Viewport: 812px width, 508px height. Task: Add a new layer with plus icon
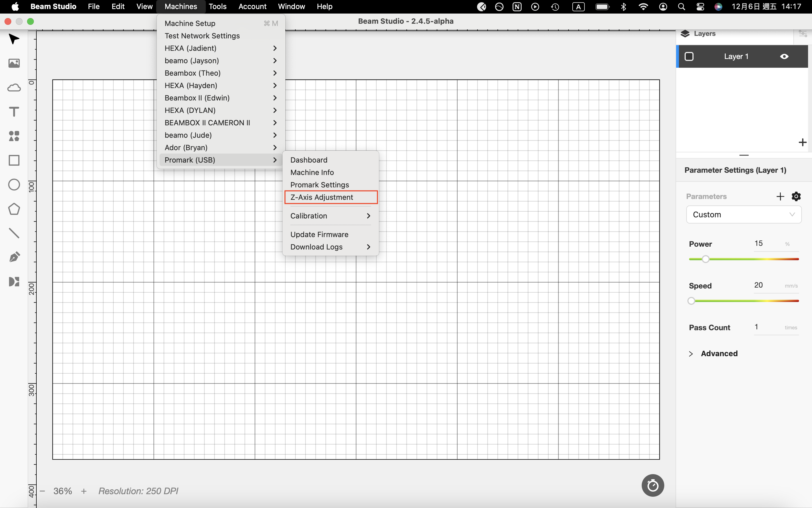[802, 143]
